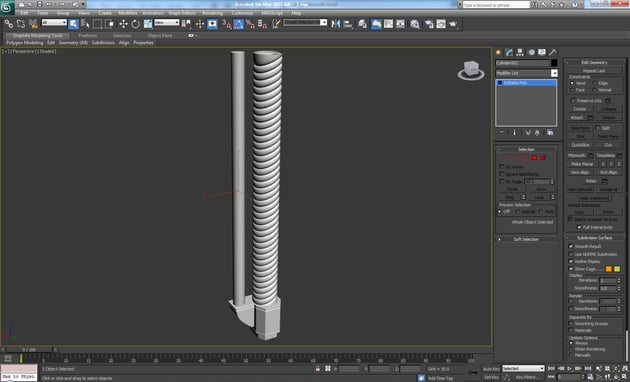
Task: Toggle the Angle Snap icon
Action: point(239,24)
